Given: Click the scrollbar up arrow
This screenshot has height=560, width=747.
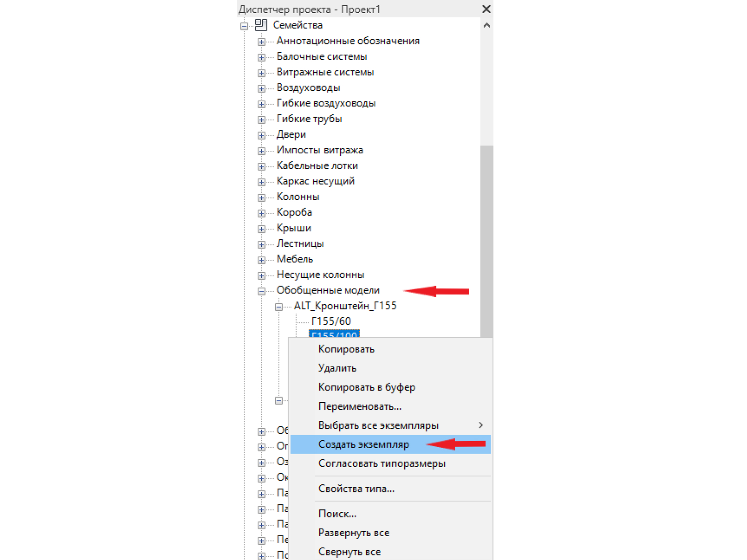Looking at the screenshot, I should click(x=486, y=26).
